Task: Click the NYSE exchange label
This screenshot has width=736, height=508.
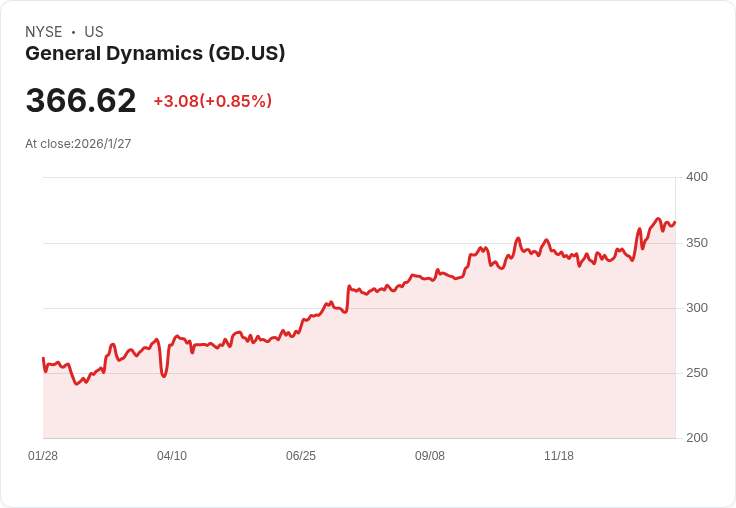Action: click(x=43, y=32)
